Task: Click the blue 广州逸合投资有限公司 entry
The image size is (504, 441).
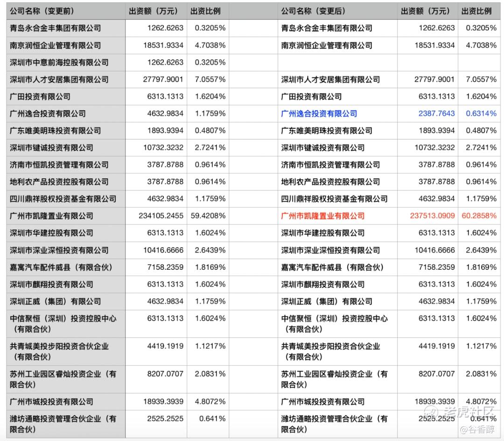Action: pyautogui.click(x=319, y=113)
